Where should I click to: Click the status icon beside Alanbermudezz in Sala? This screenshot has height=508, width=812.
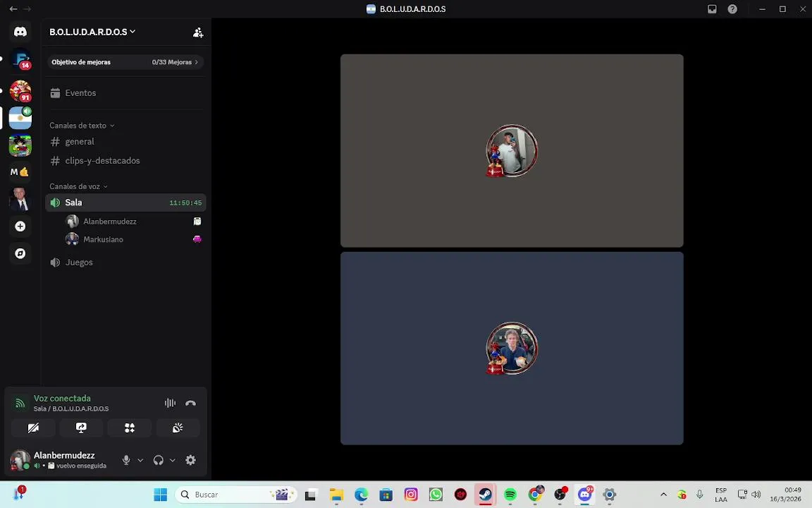click(197, 222)
